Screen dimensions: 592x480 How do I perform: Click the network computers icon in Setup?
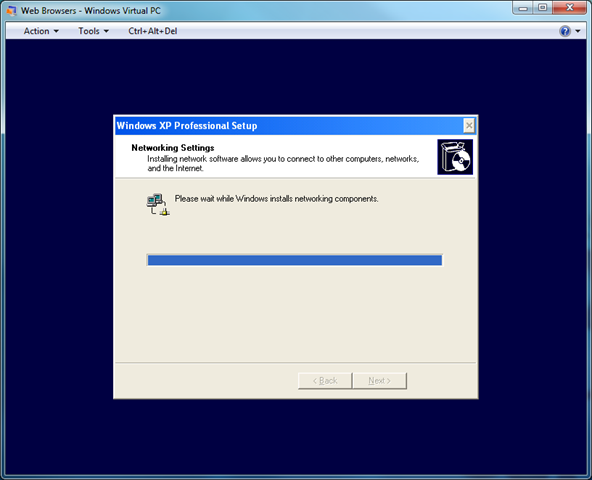[x=158, y=204]
